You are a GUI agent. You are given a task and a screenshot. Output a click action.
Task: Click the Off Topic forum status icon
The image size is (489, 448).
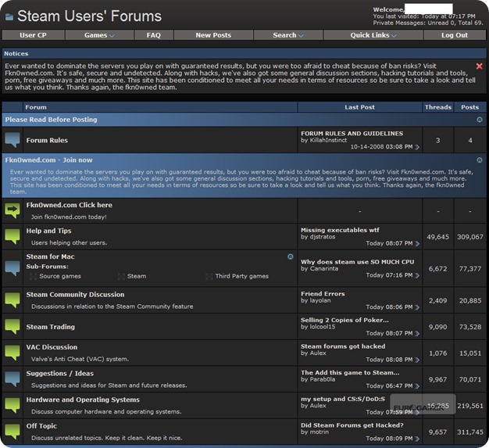pyautogui.click(x=12, y=431)
